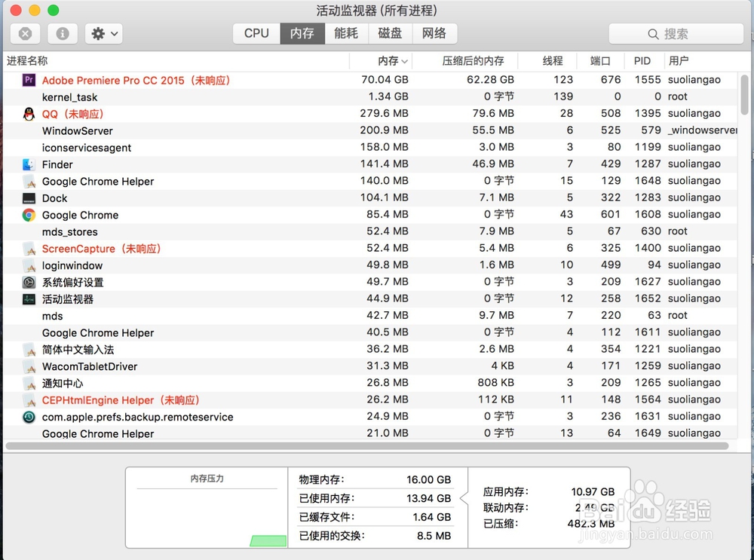Click the ScreenCapture process icon

(x=29, y=249)
